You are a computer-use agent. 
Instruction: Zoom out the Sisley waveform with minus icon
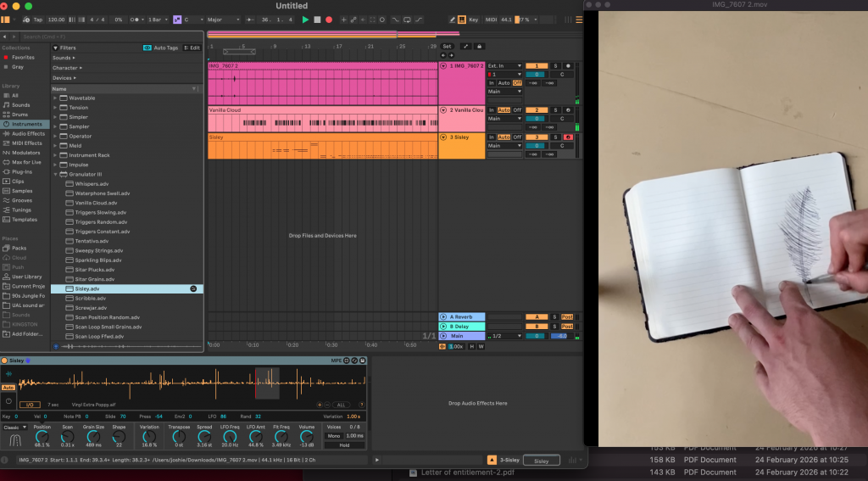click(x=326, y=405)
